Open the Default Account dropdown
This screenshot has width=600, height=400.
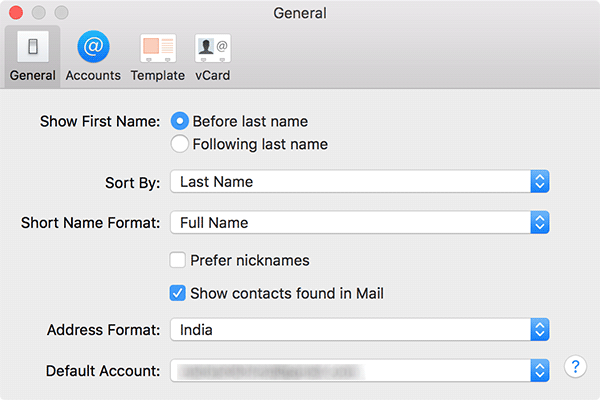[360, 371]
